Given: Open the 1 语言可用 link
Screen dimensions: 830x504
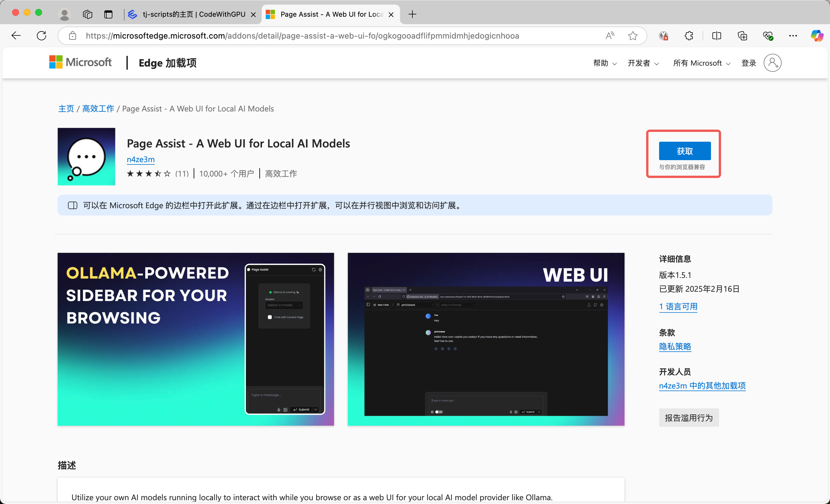Looking at the screenshot, I should click(x=678, y=306).
